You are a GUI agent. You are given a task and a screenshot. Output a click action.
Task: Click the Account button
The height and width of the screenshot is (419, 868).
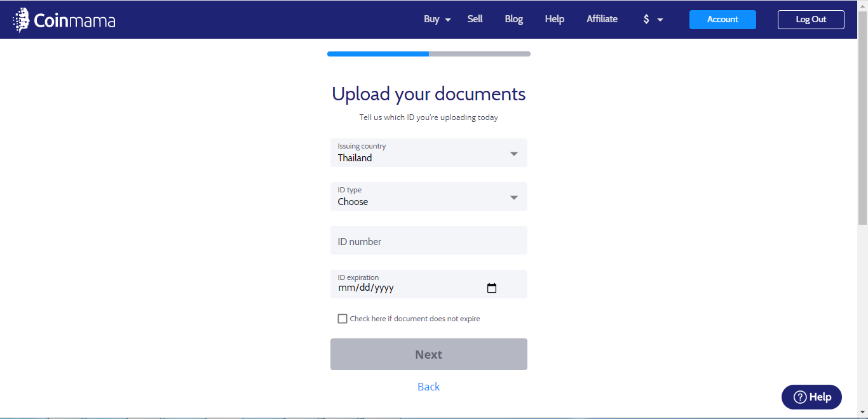pos(722,20)
